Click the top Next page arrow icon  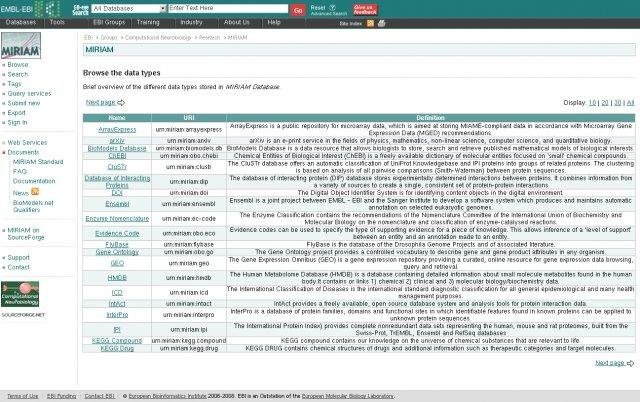point(121,102)
